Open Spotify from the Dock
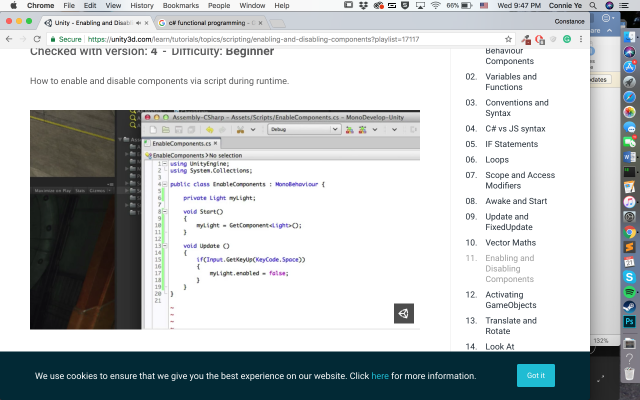640x400 pixels. pos(629,292)
